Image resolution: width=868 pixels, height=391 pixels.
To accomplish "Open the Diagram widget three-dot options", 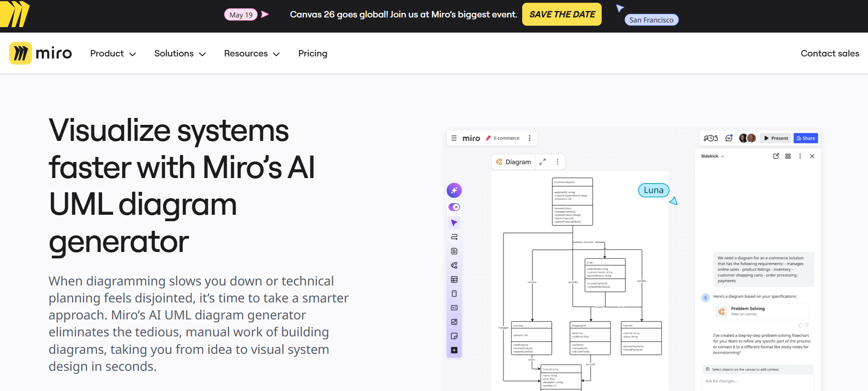I will pos(558,162).
